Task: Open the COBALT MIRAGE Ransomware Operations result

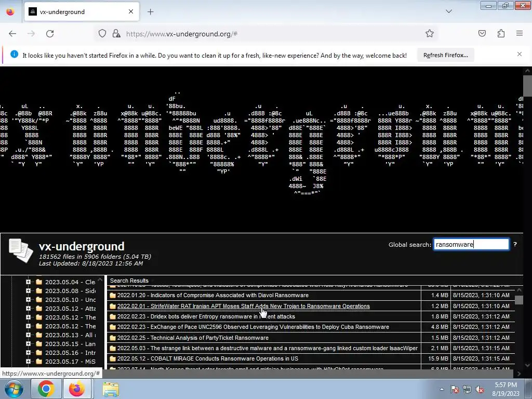Action: click(x=208, y=358)
